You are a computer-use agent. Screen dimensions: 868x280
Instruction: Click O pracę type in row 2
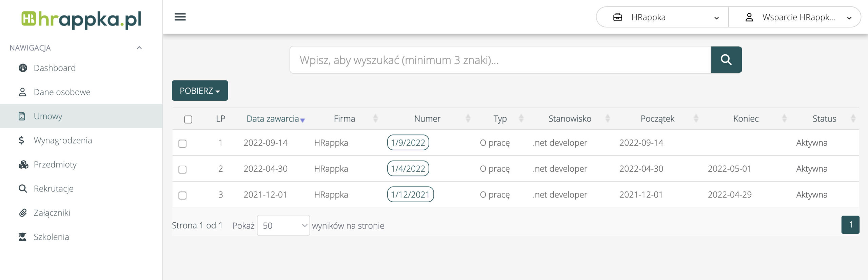tap(495, 168)
